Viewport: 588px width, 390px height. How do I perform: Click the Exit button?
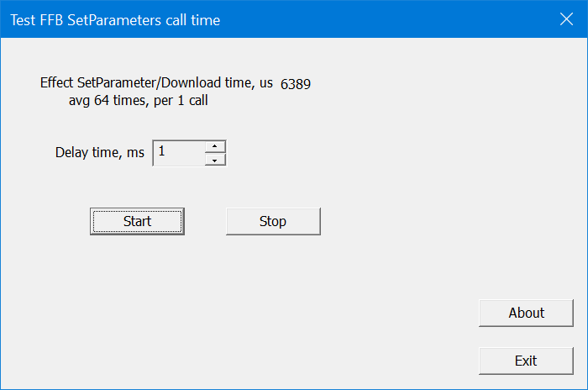click(526, 361)
